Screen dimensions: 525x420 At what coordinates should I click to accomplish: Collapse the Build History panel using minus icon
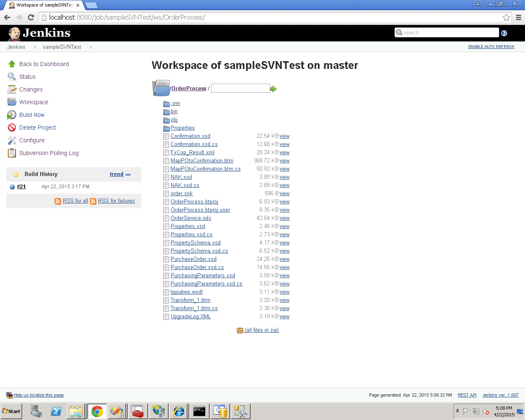coord(128,175)
